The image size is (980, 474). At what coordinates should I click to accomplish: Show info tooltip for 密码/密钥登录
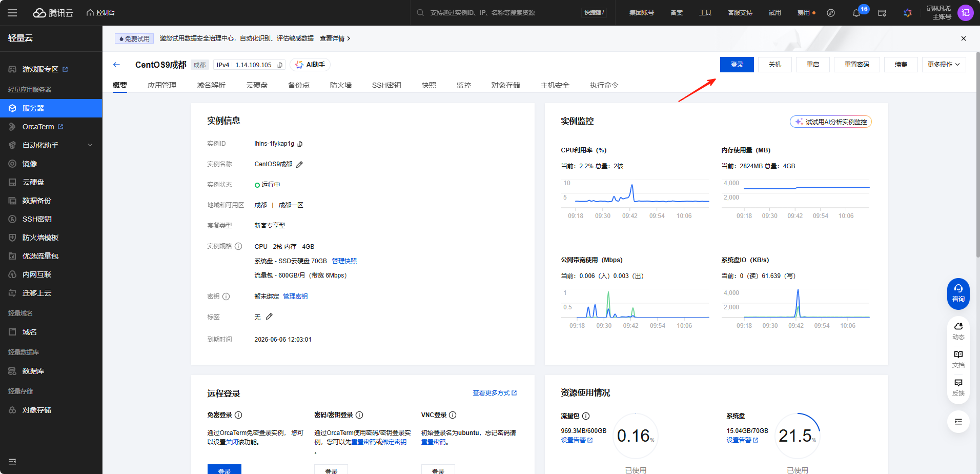pos(359,415)
